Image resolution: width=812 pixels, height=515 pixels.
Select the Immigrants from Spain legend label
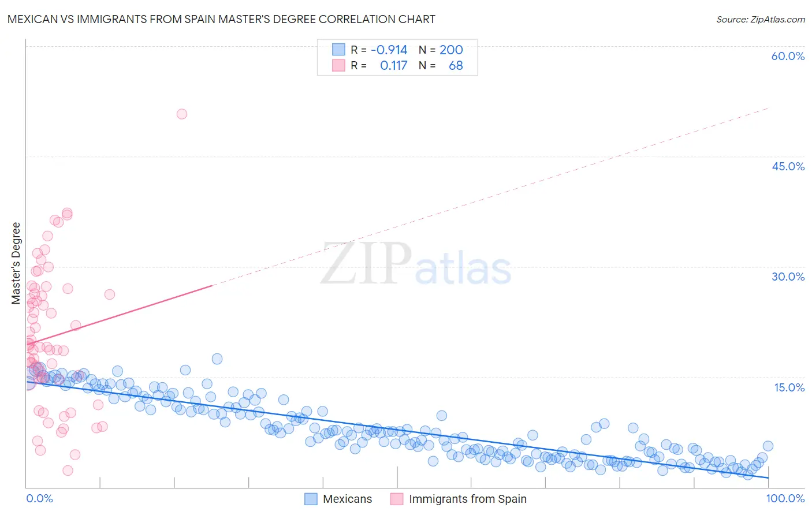tap(468, 499)
